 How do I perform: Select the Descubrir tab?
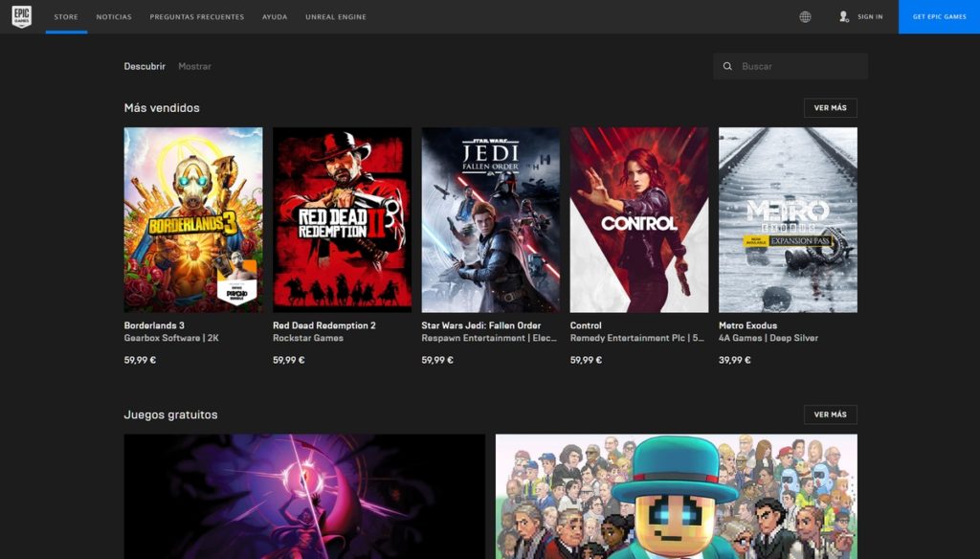(145, 66)
